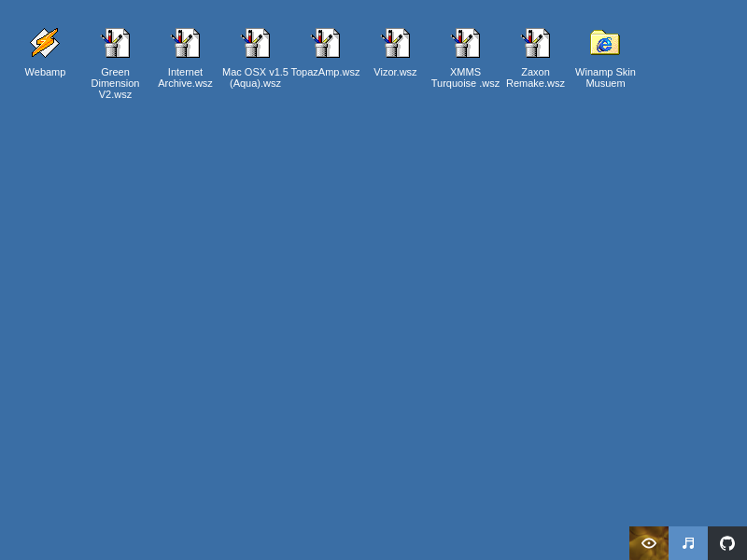The height and width of the screenshot is (560, 747).
Task: Select the Green Dimension V2.wsz skin file
Action: (115, 43)
